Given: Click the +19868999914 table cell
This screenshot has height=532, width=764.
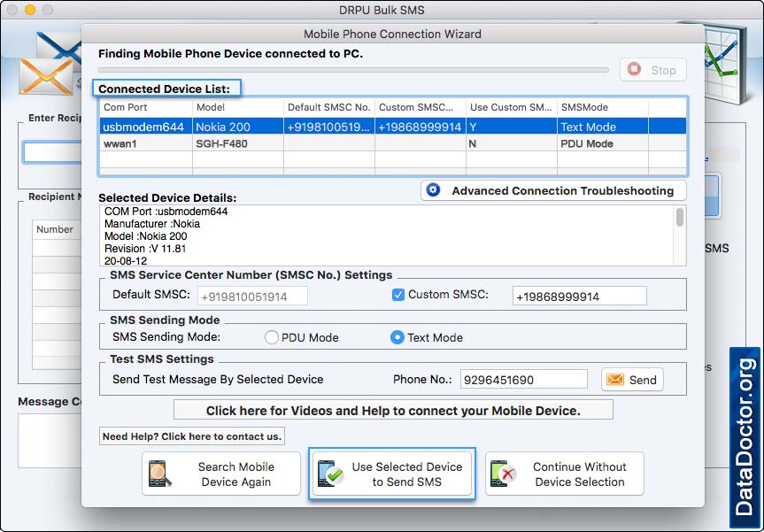Looking at the screenshot, I should pyautogui.click(x=420, y=127).
